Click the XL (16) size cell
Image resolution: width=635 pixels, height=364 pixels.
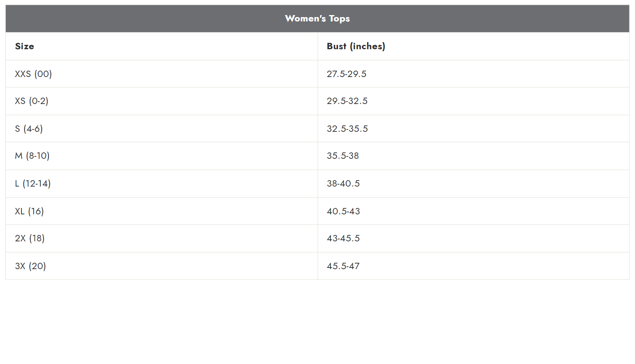(x=162, y=211)
